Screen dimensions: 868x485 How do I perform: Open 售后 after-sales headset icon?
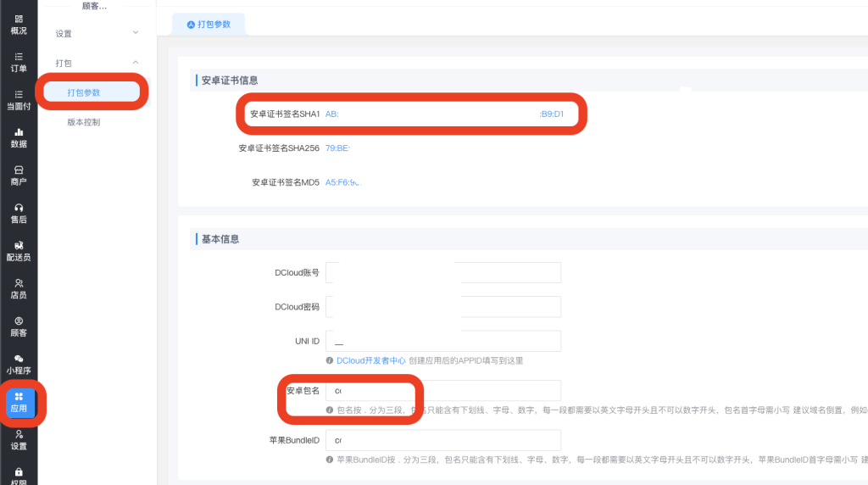click(x=19, y=213)
